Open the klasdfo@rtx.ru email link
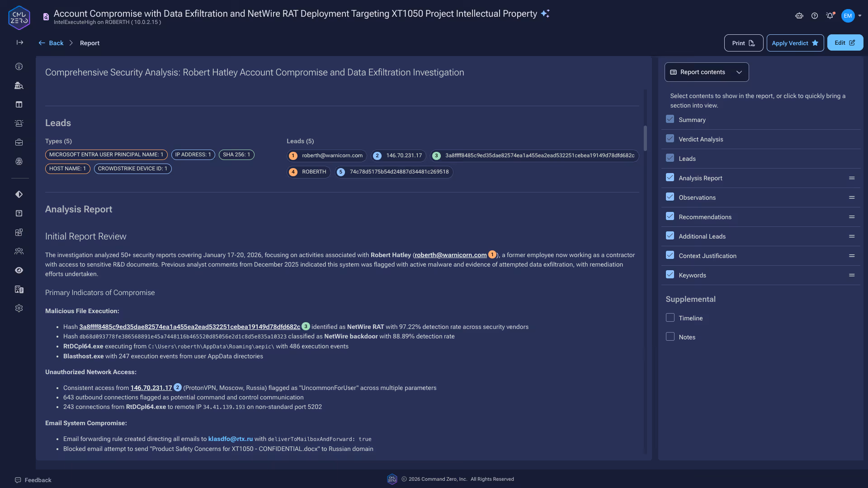 coord(230,439)
